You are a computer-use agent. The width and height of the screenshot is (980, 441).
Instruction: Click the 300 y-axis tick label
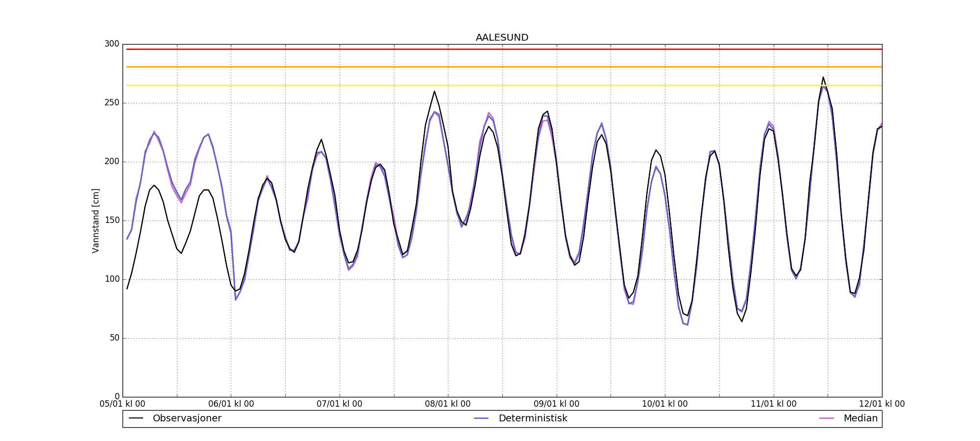(112, 44)
